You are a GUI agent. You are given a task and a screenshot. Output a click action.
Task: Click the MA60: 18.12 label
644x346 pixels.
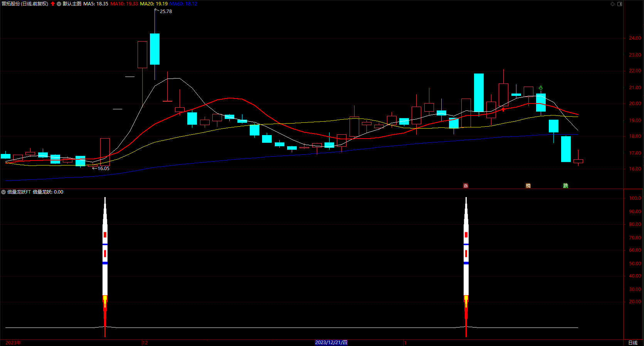[183, 4]
